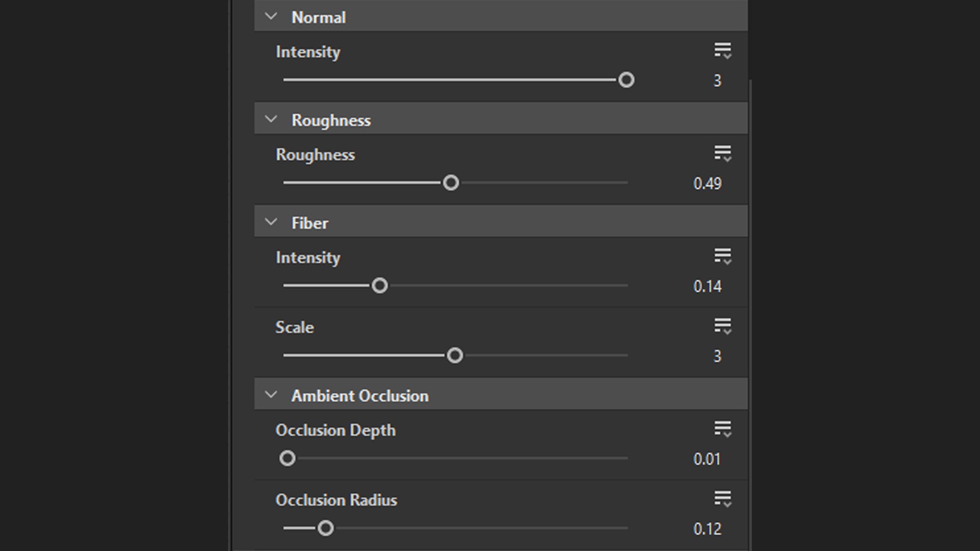Click the Fiber Scale slider handle
980x551 pixels.
click(455, 356)
